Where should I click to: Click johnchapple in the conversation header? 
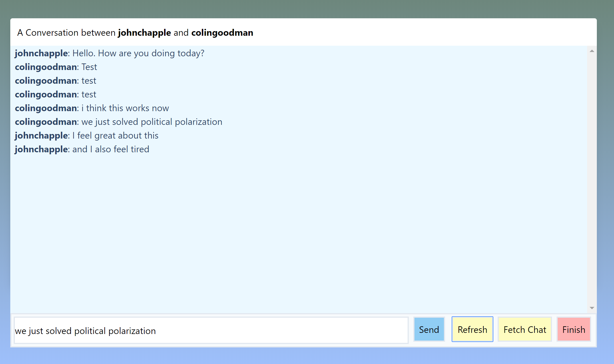click(144, 33)
